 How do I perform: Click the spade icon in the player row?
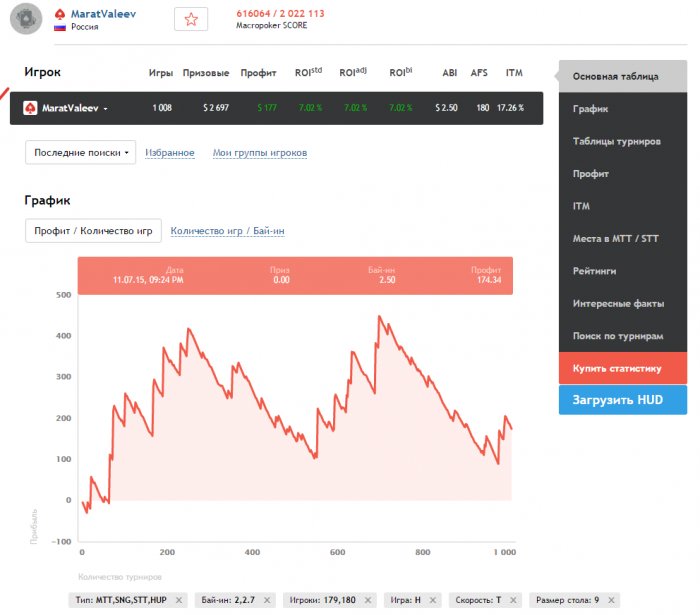(30, 108)
